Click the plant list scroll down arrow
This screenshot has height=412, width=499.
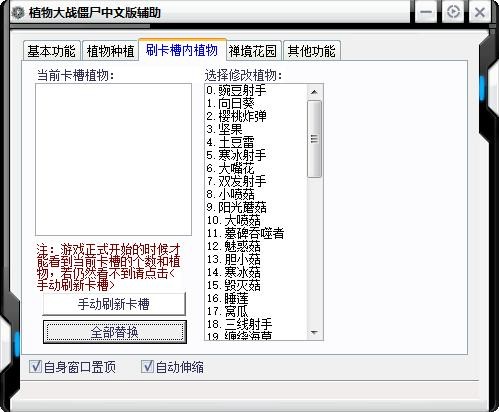[x=314, y=332]
